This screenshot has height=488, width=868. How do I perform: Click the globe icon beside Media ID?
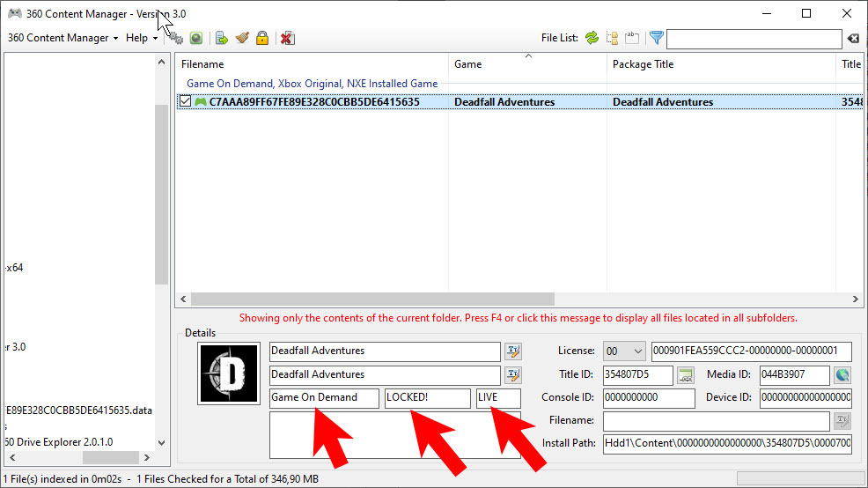(x=842, y=375)
